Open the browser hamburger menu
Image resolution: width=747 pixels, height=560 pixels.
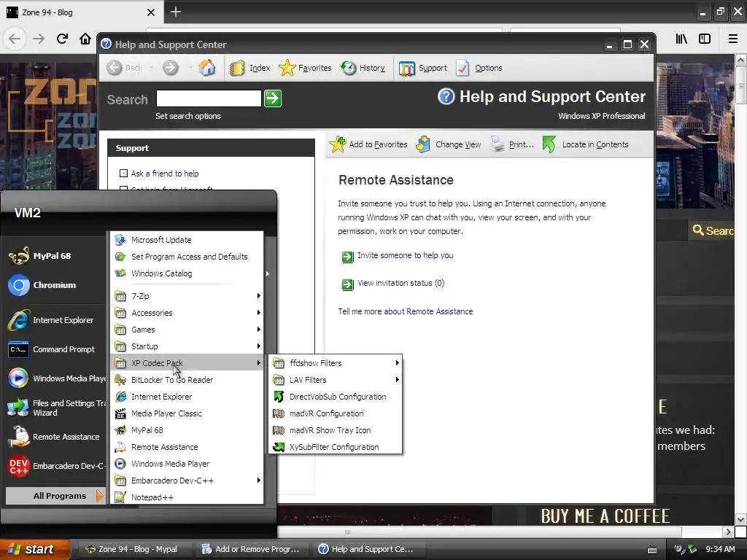coord(733,39)
